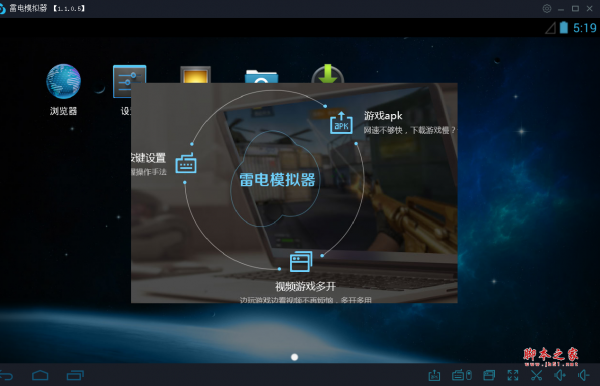Click the battery status icon
This screenshot has height=386, width=600.
564,28
